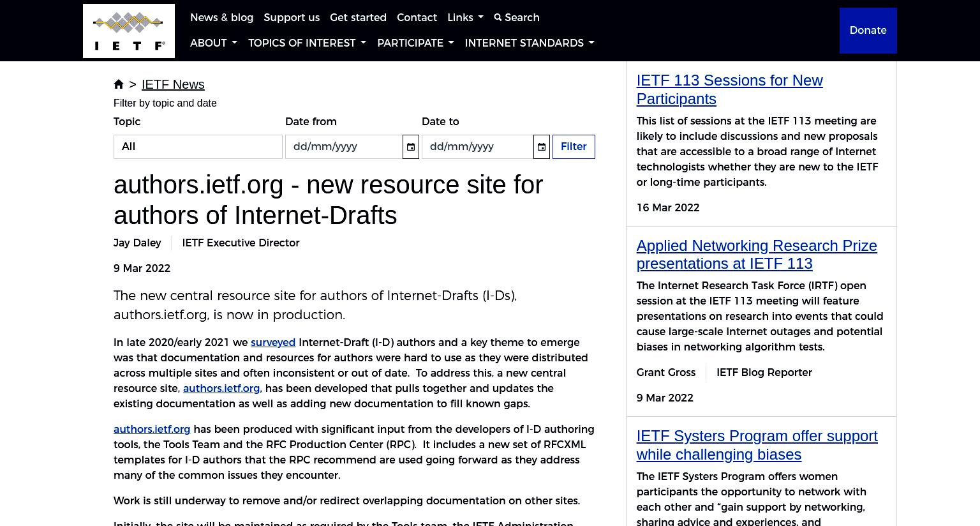The height and width of the screenshot is (526, 980).
Task: Expand the INTERNET STANDARDS menu
Action: click(x=530, y=43)
